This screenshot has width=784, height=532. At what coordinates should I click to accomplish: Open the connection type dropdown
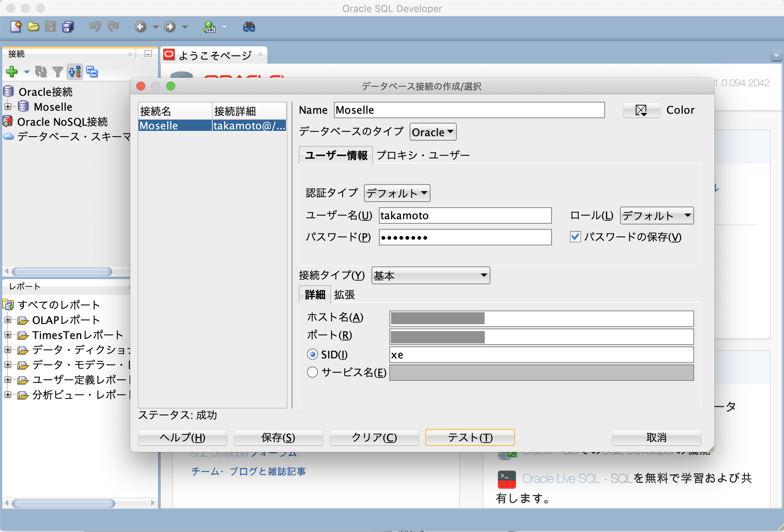point(431,275)
